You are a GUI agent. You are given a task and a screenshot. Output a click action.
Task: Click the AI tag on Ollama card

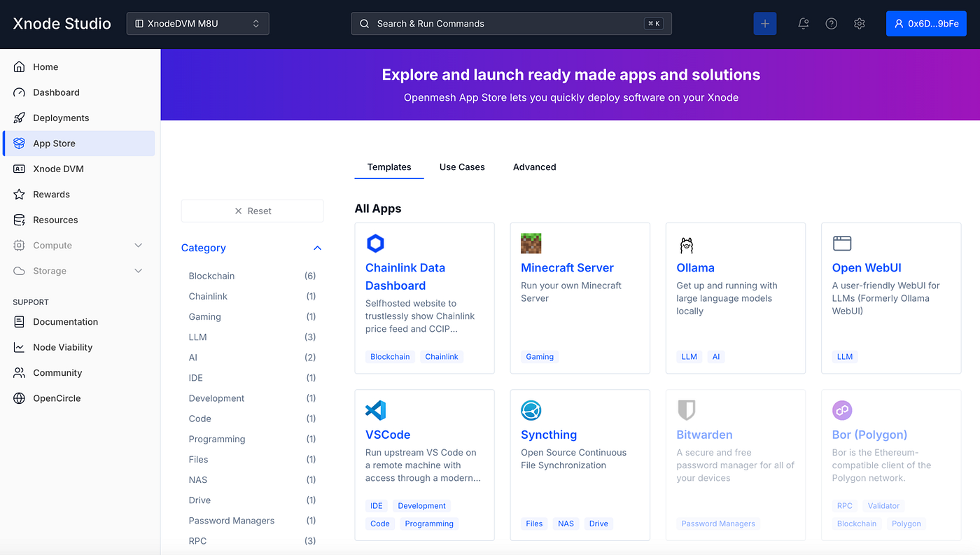pos(716,357)
